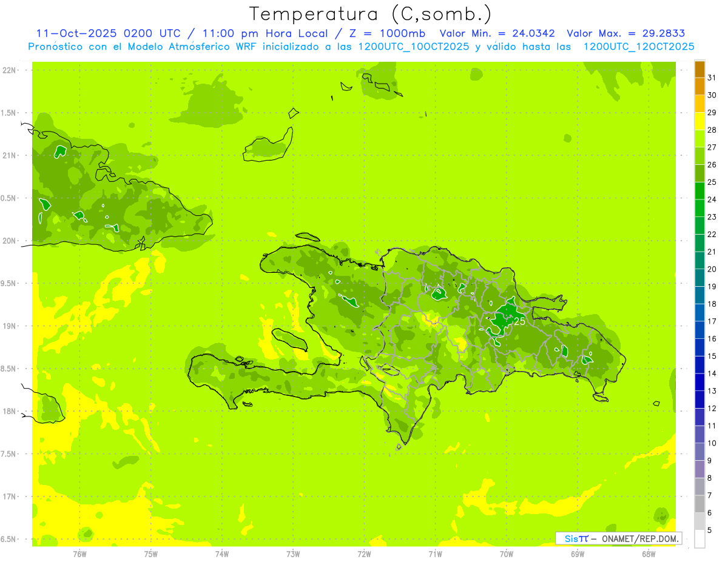Click the "Temperatura (C,somb.)" title
Screen dimensions: 728x562
(371, 14)
